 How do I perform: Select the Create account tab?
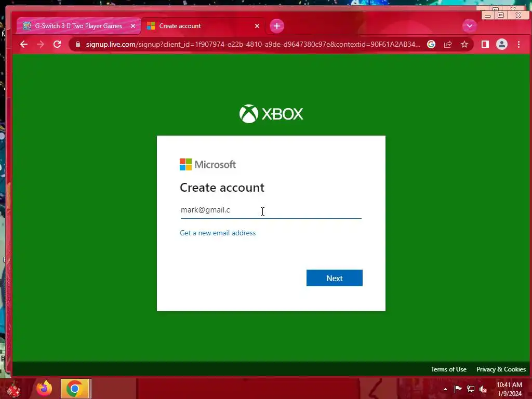click(x=203, y=26)
